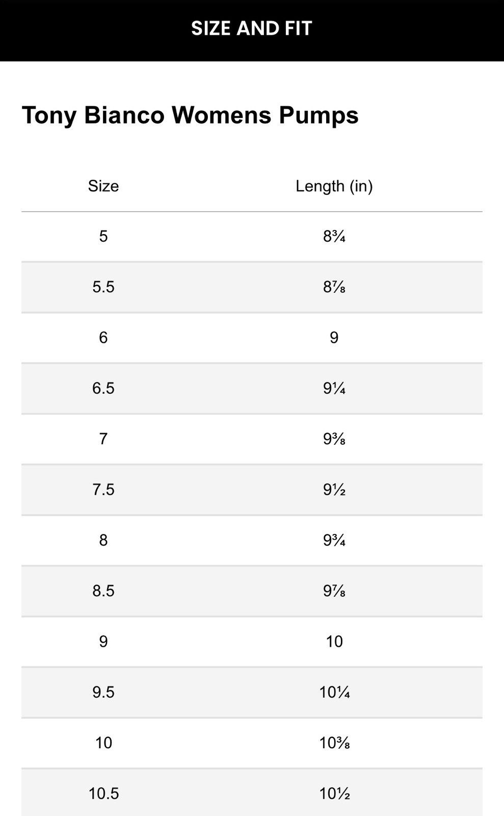This screenshot has height=816, width=504.
Task: Click the SIZE AND FIT header title
Action: click(x=252, y=29)
